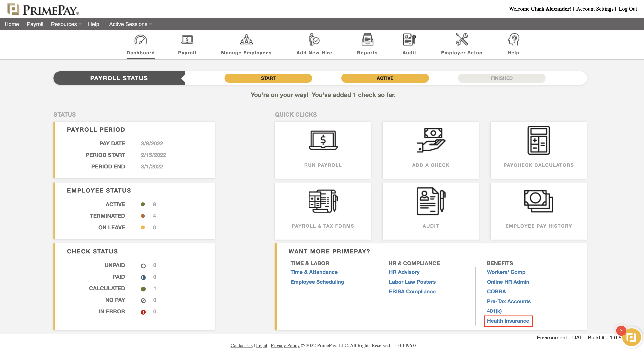The image size is (644, 350).
Task: Open the Dashboard gauge icon
Action: (141, 40)
